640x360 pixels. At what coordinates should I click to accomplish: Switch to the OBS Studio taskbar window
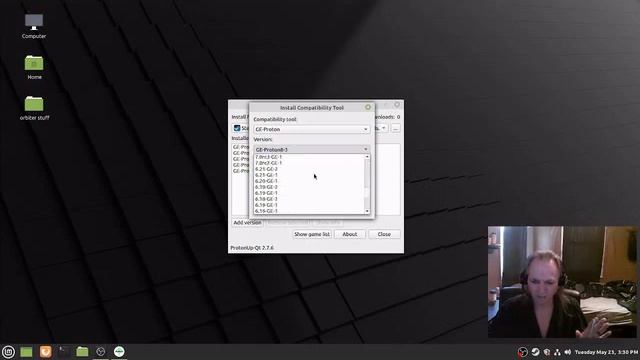(x=101, y=351)
